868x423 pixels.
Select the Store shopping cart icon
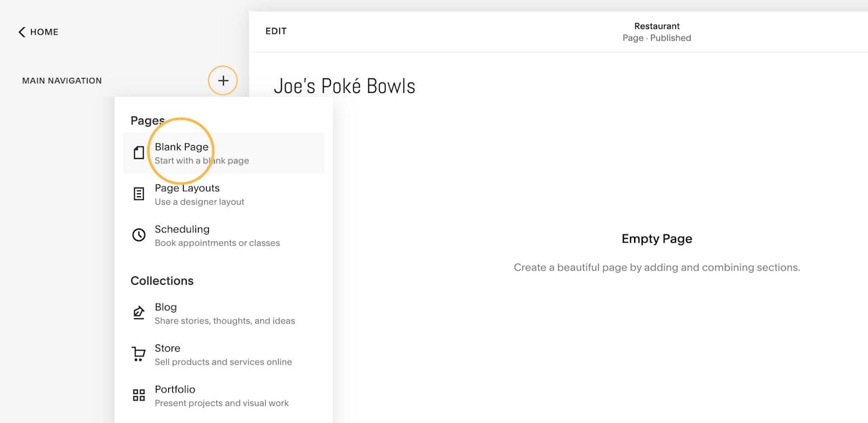139,355
